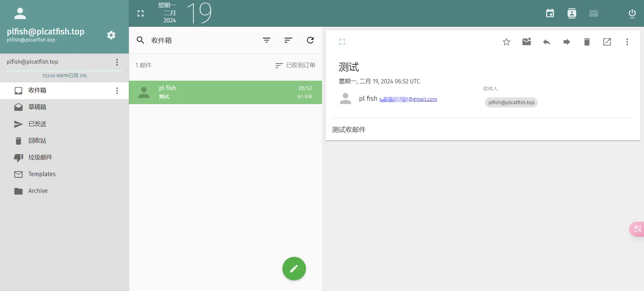Viewport: 644px width, 291px height.
Task: Open sort options 已收到订单
Action: click(295, 65)
